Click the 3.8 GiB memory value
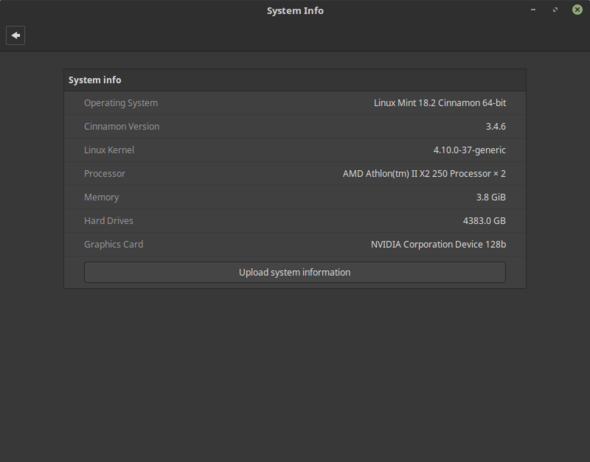 491,197
